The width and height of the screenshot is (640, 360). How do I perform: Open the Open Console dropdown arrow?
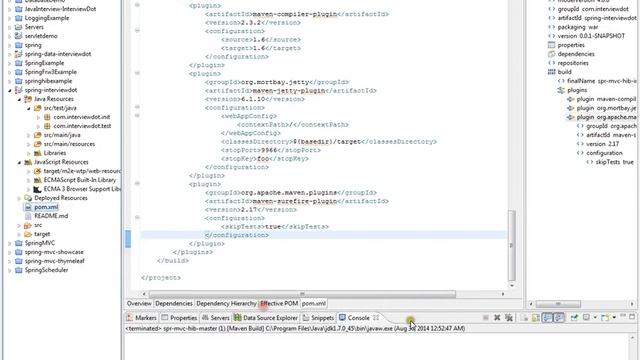[x=614, y=318]
